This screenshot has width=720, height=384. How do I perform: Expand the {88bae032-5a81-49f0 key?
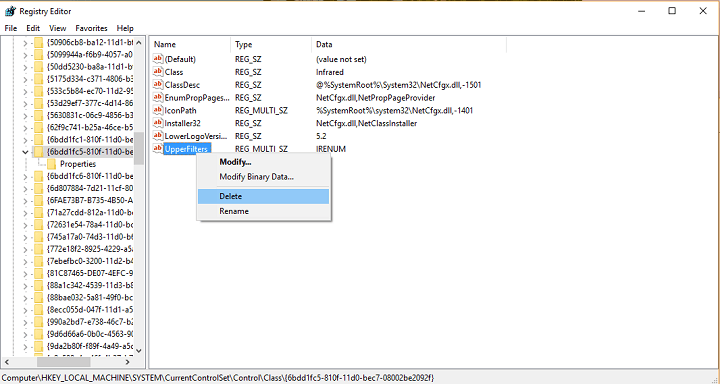[25, 297]
